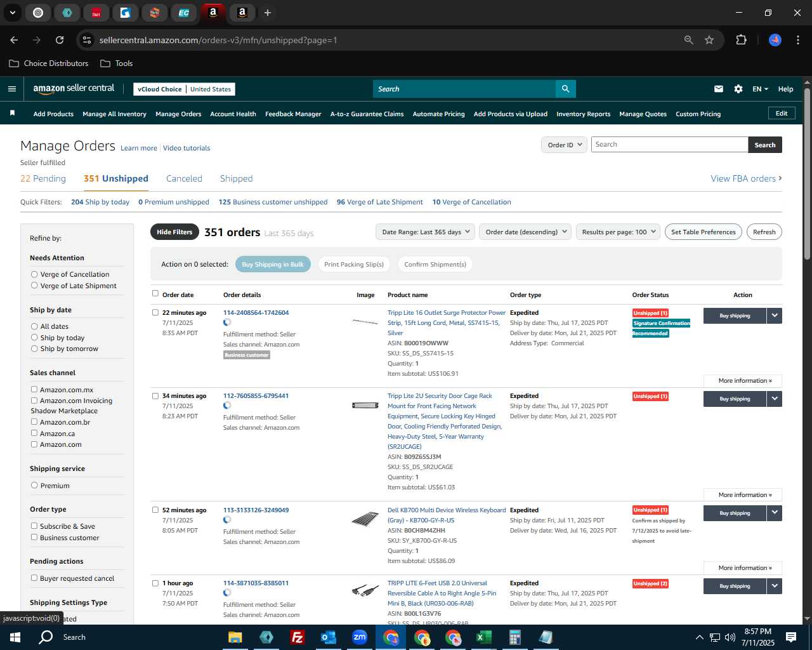Viewport: 812px width, 650px height.
Task: Open Excel from the taskbar
Action: coord(483,637)
